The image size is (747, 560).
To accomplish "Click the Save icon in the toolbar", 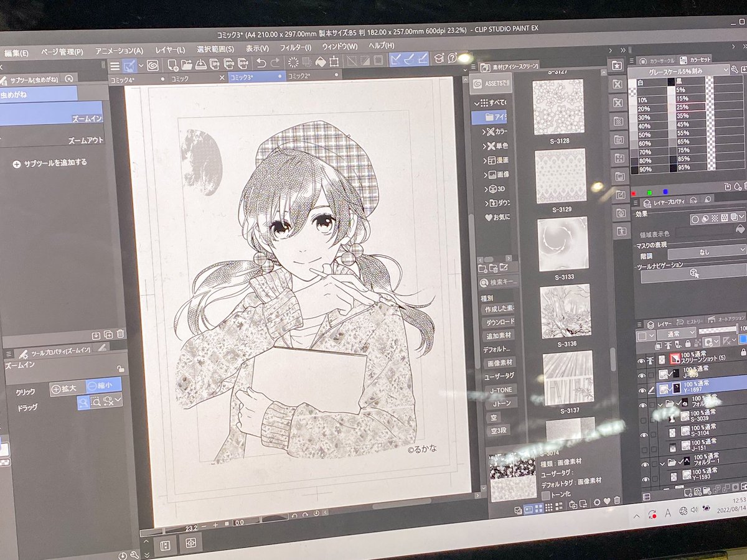I will (x=201, y=63).
